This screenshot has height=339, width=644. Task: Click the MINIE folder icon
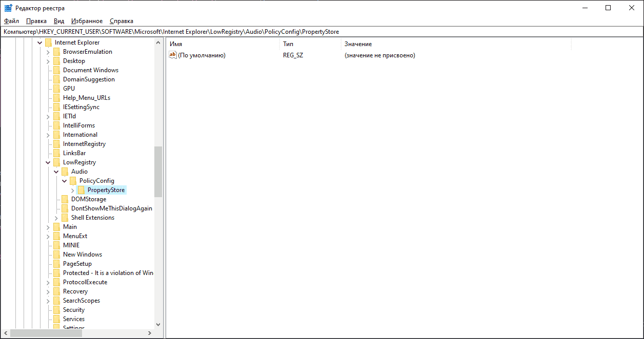coord(56,245)
